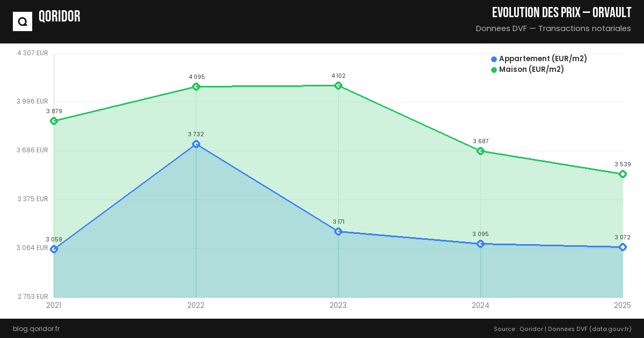Image resolution: width=644 pixels, height=338 pixels.
Task: Click the green Maison legend dot
Action: coord(494,70)
